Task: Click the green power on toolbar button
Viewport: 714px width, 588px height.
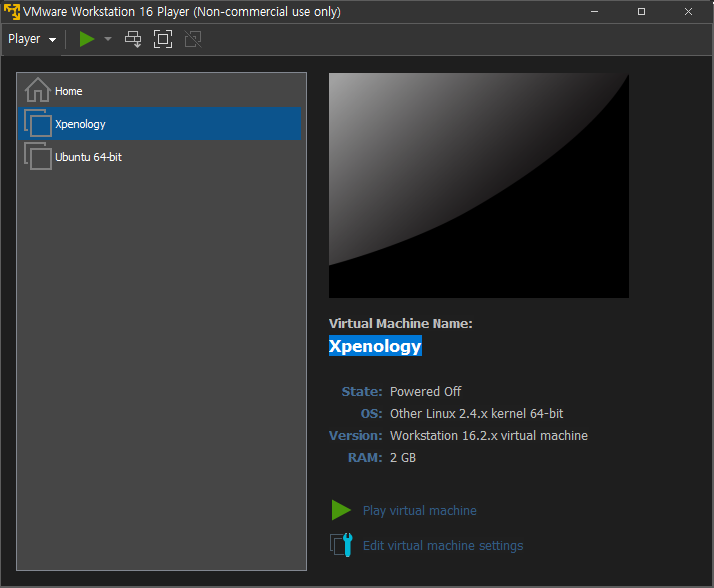Action: click(87, 39)
